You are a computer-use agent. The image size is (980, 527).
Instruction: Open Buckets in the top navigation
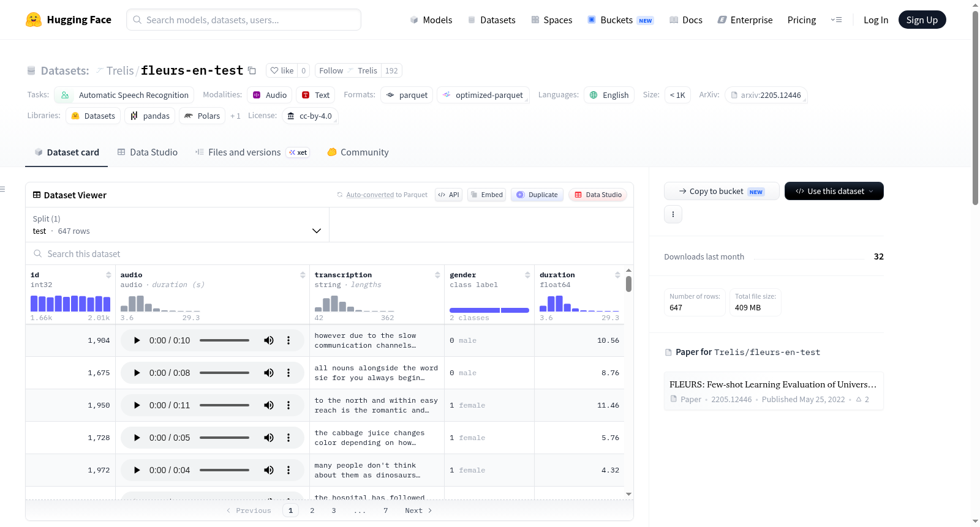[620, 20]
